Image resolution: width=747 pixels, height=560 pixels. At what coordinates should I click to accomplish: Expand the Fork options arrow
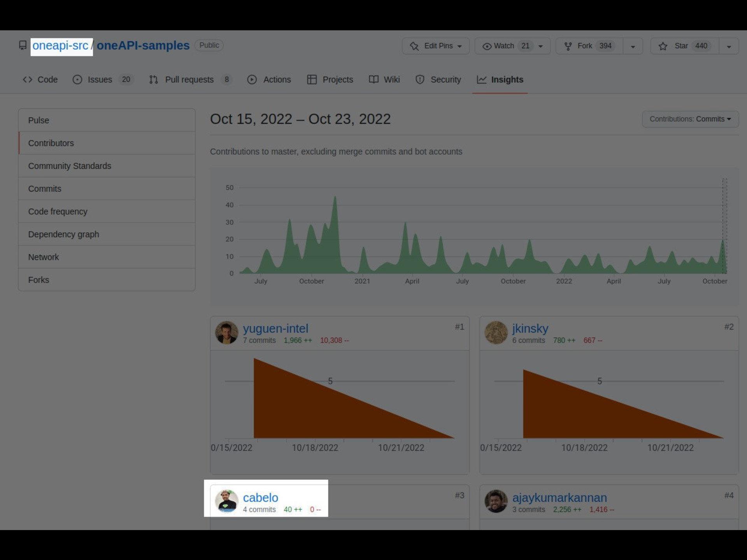click(633, 47)
